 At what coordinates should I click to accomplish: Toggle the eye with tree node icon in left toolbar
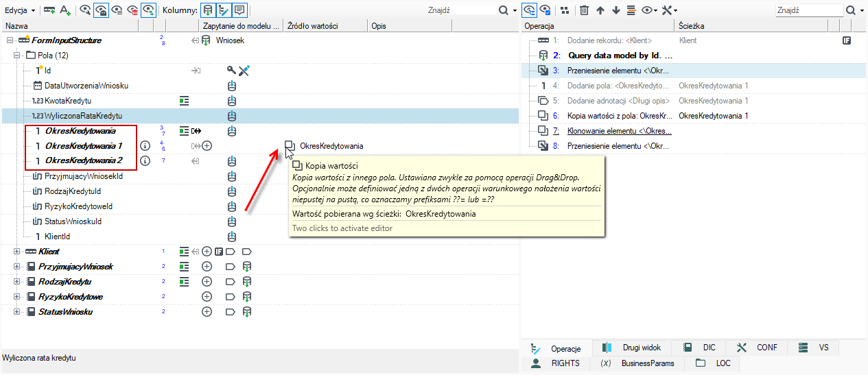pyautogui.click(x=148, y=10)
